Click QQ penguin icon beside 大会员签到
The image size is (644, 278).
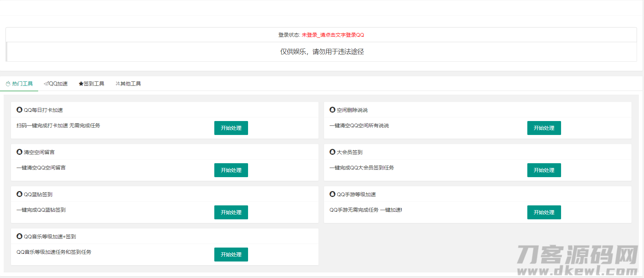coord(332,152)
